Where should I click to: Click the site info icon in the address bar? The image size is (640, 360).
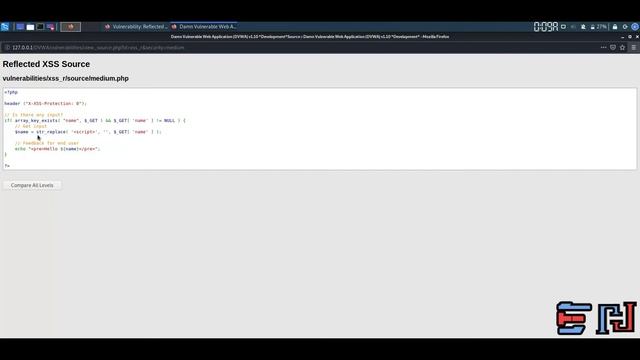point(7,48)
